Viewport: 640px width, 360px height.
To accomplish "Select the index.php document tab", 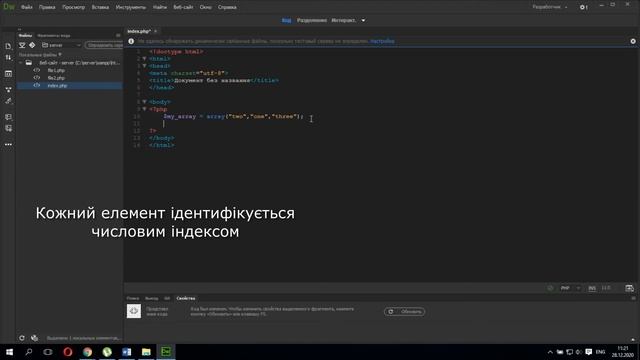I will click(139, 31).
